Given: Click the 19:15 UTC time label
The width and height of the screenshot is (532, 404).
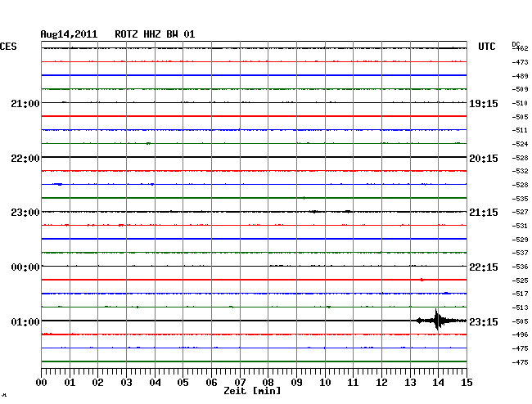Looking at the screenshot, I should [x=484, y=104].
